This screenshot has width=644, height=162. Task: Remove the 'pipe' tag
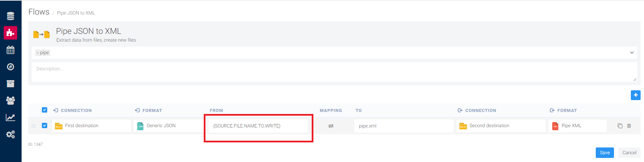point(37,53)
